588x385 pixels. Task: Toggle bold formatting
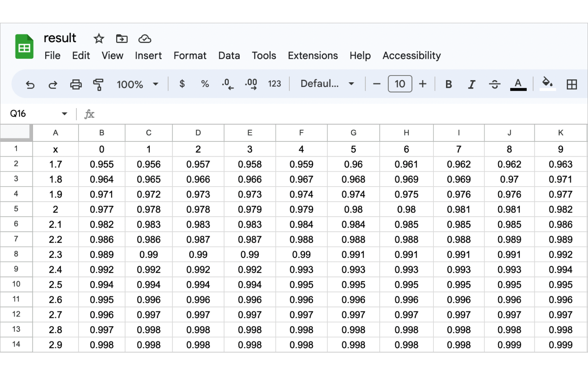point(449,84)
